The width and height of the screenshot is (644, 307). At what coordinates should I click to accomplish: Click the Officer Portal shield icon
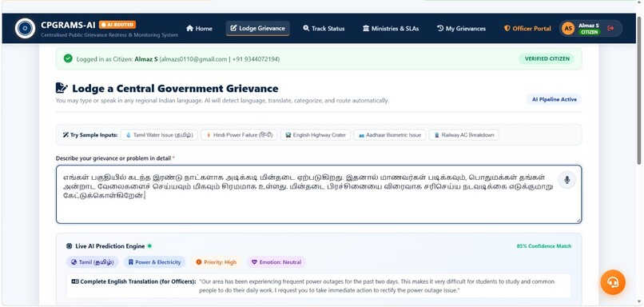pos(507,28)
